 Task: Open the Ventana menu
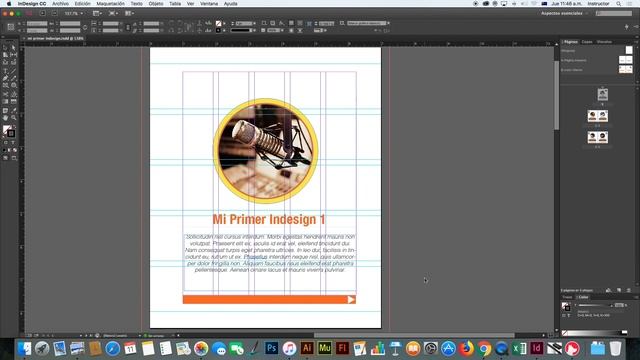(209, 4)
